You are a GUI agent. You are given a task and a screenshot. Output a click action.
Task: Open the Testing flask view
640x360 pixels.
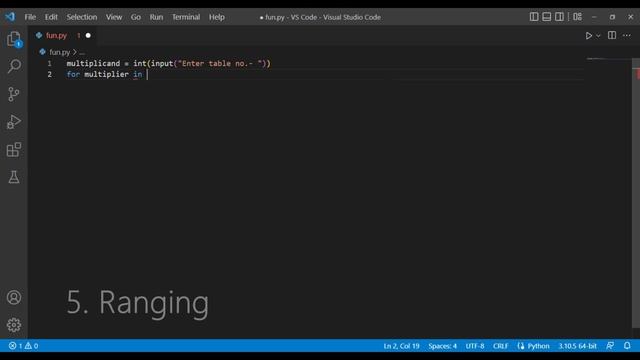pyautogui.click(x=14, y=177)
